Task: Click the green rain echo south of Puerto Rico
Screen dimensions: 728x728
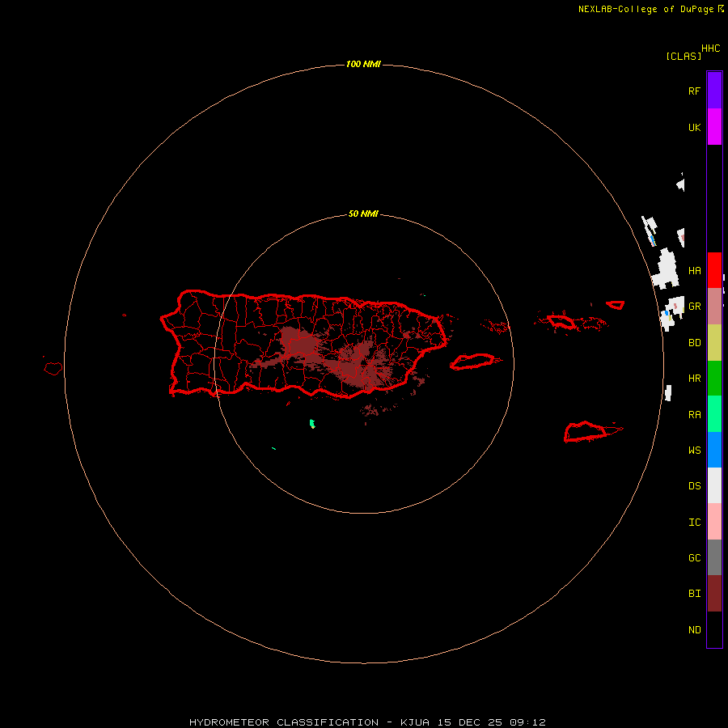Action: point(312,423)
